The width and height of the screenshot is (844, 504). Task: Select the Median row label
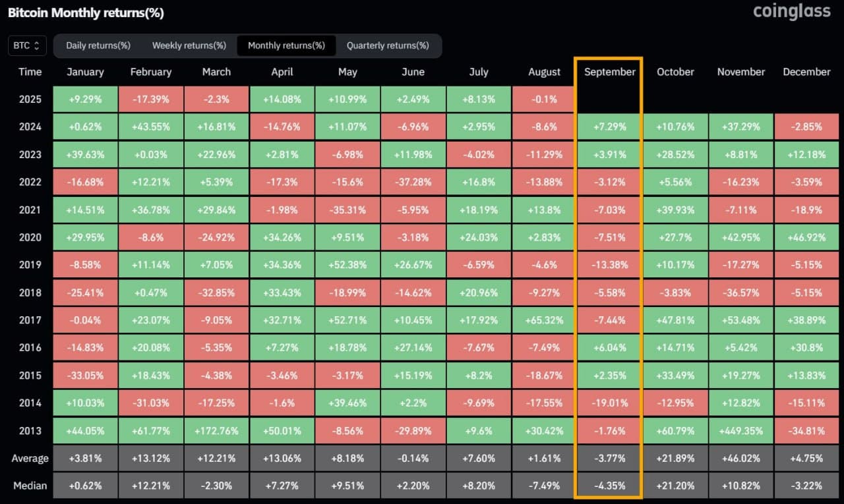coord(30,486)
